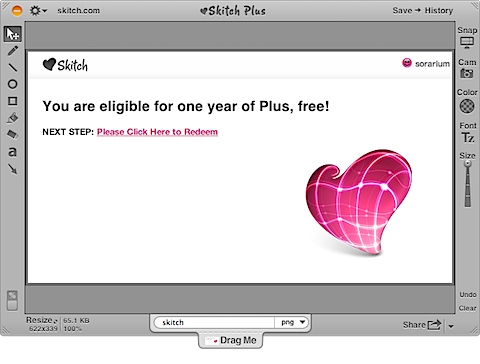480x364 pixels.
Task: Adjust the Size slider
Action: click(468, 184)
